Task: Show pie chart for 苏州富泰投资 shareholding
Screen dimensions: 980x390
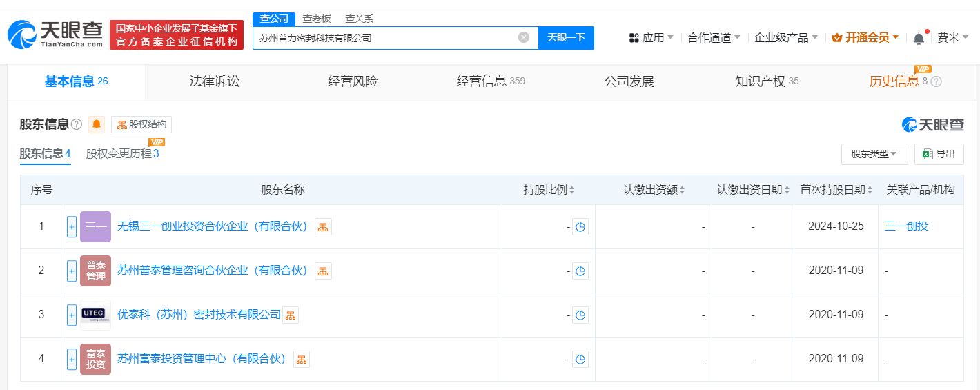Action: pyautogui.click(x=580, y=360)
